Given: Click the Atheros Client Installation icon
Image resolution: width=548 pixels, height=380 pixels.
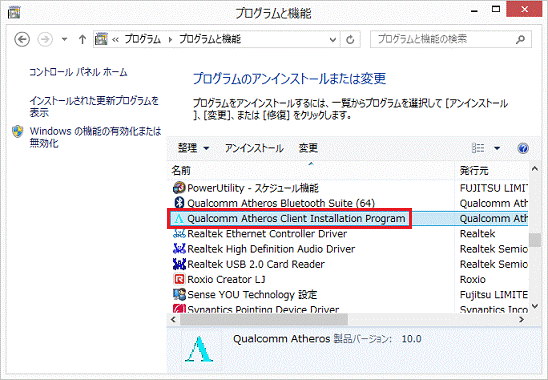Looking at the screenshot, I should pos(179,218).
